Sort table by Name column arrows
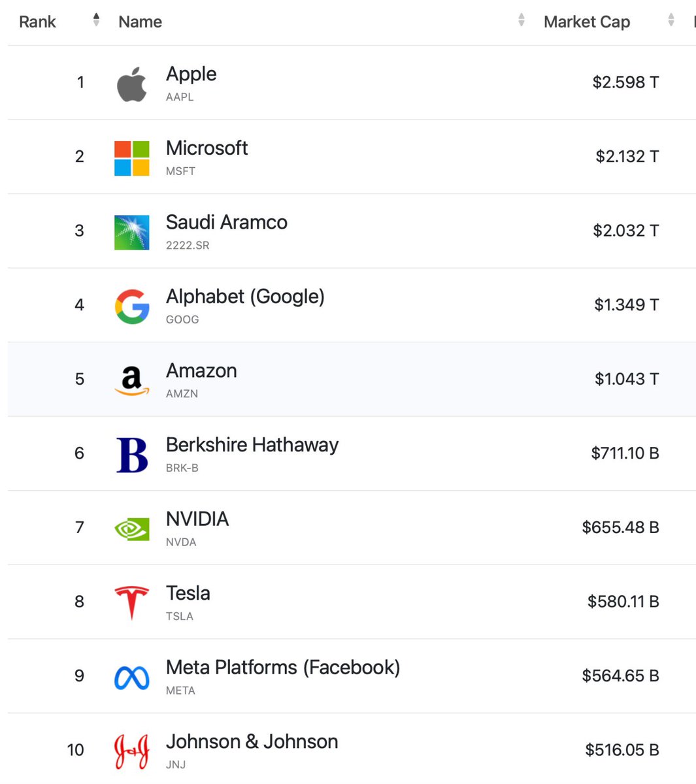 click(x=521, y=20)
